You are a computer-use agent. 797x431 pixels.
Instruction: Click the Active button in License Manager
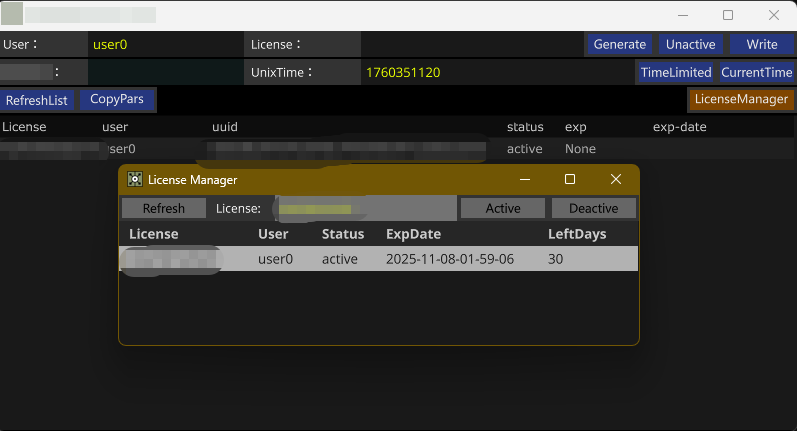click(x=503, y=208)
